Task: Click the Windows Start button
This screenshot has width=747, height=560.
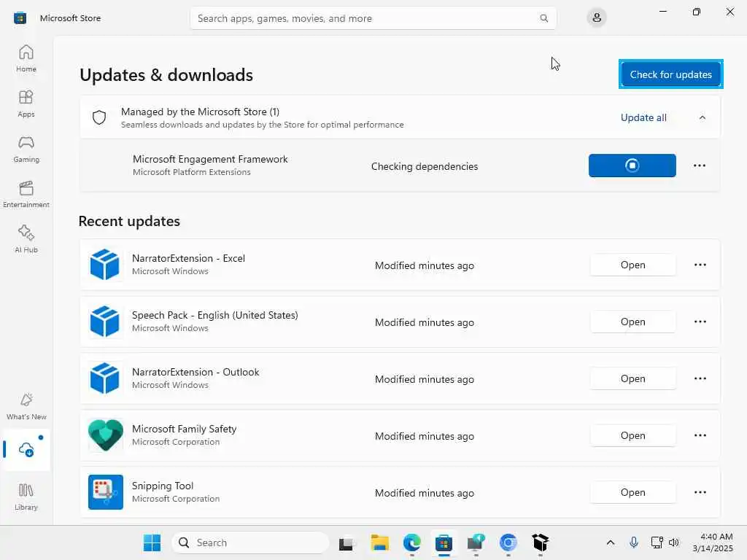Action: [x=152, y=542]
